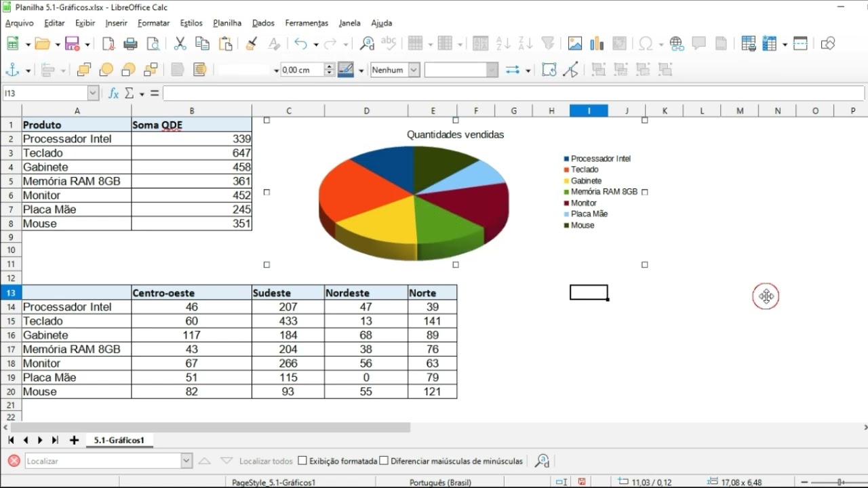Viewport: 868px width, 488px height.
Task: Open the Draw Functions shapes icon
Action: (827, 43)
